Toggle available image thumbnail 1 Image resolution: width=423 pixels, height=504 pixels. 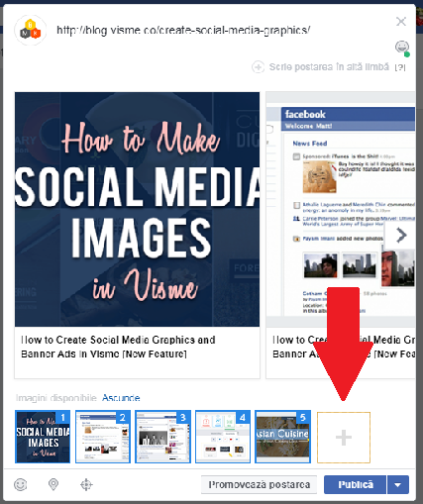click(43, 437)
